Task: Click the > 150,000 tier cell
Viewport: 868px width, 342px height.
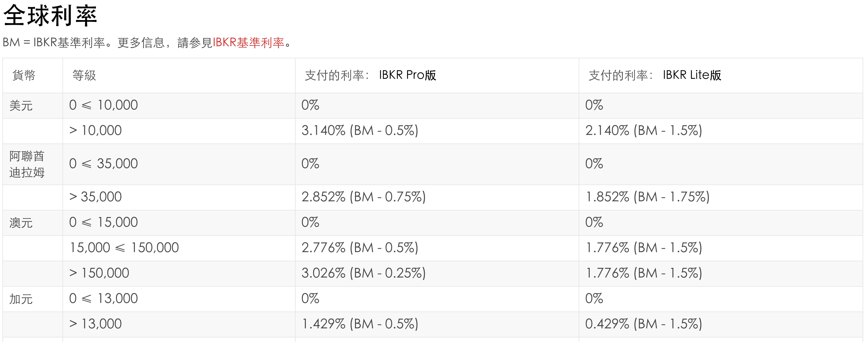Action: [99, 273]
